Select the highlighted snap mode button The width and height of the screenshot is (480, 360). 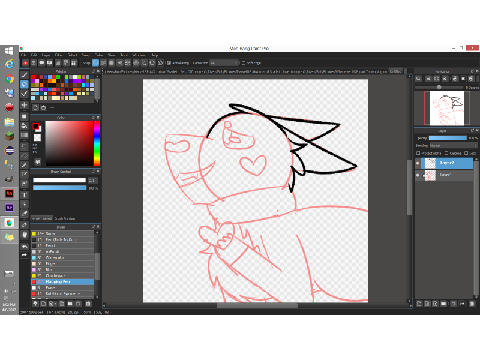[x=95, y=63]
